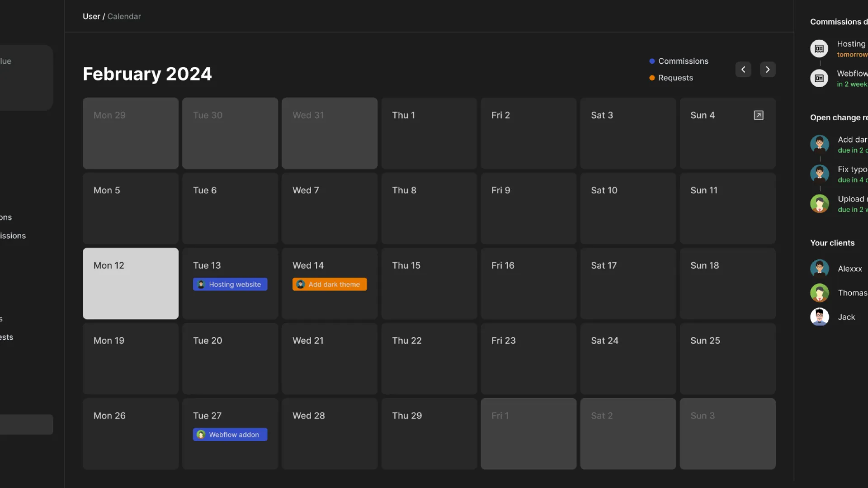This screenshot has width=868, height=488.
Task: Go to next month with right chevron
Action: tap(767, 70)
